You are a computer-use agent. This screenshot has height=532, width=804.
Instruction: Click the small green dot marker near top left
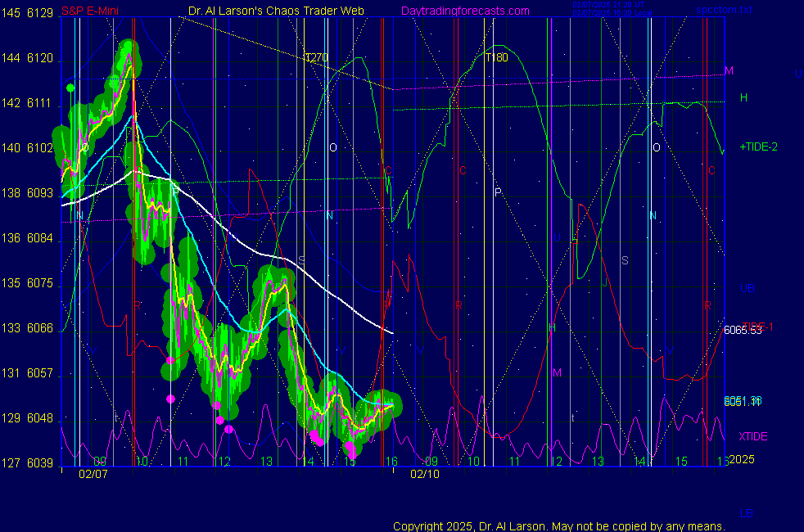[70, 88]
